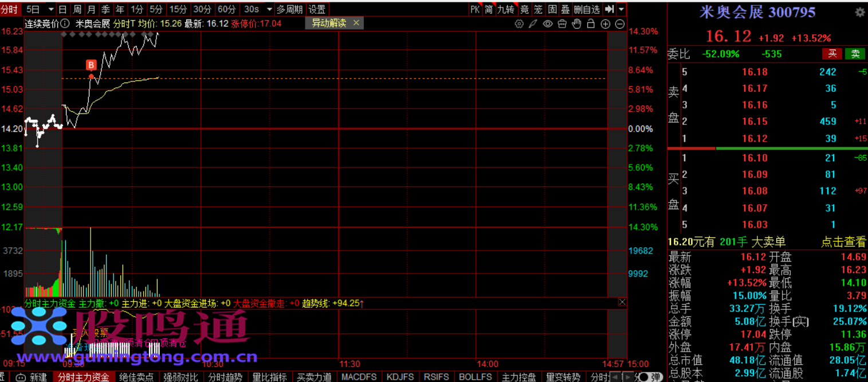This screenshot has height=382, width=868.
Task: Select the drawing pen tool
Action: [533, 24]
